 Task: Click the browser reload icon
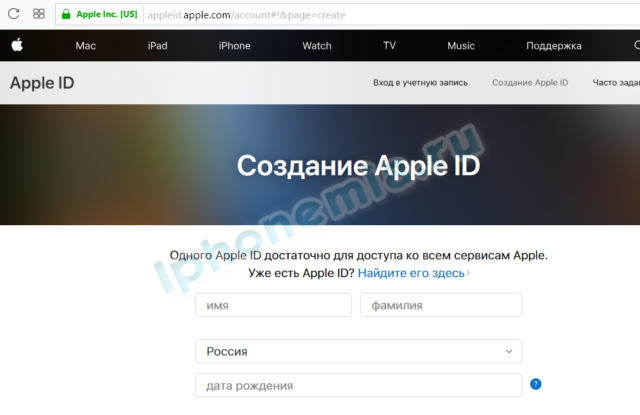click(13, 14)
